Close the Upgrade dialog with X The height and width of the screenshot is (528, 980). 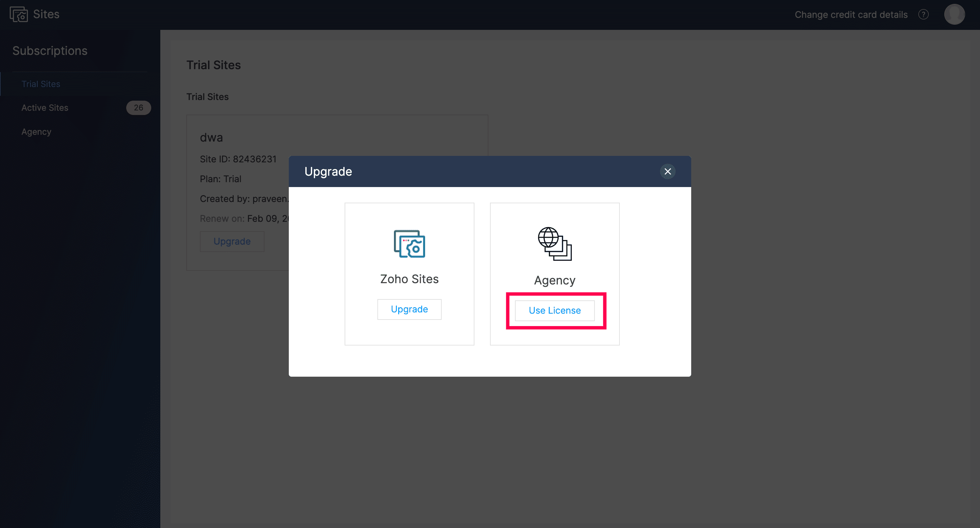click(x=668, y=171)
